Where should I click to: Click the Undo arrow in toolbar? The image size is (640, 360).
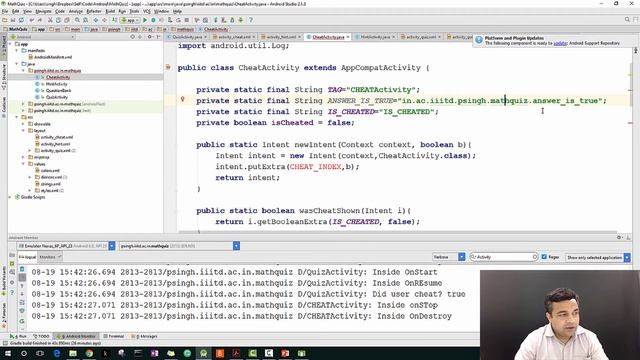pos(32,20)
